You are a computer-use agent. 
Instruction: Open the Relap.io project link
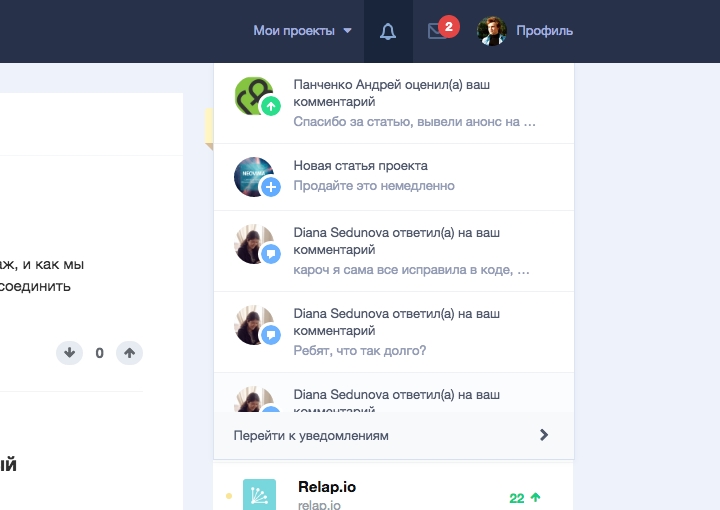tap(327, 487)
